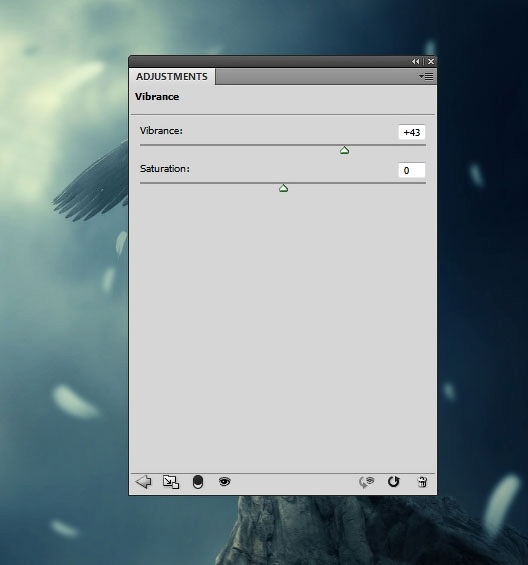Delete this adjustment layer trash icon
The image size is (528, 565).
422,482
